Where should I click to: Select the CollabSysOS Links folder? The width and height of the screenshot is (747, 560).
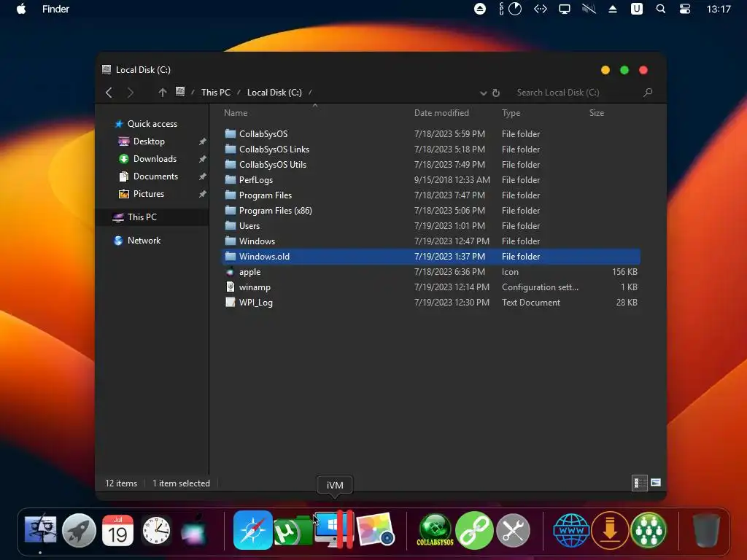point(431,149)
